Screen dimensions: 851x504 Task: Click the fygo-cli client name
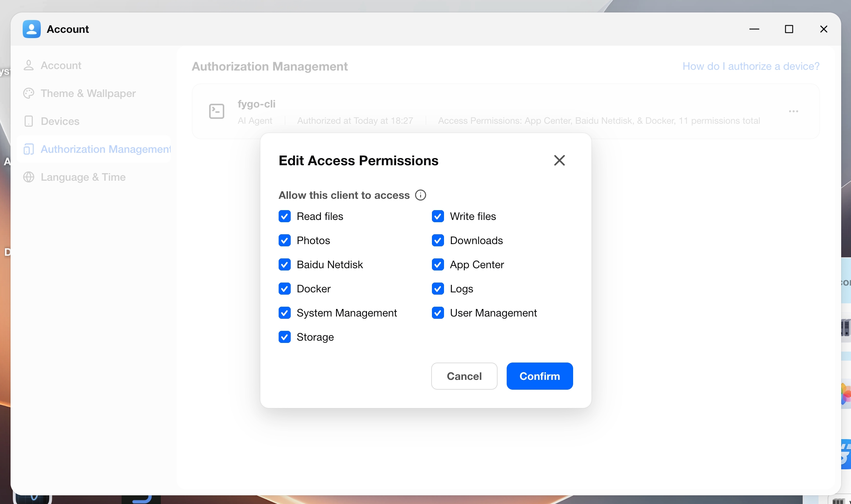click(x=256, y=104)
